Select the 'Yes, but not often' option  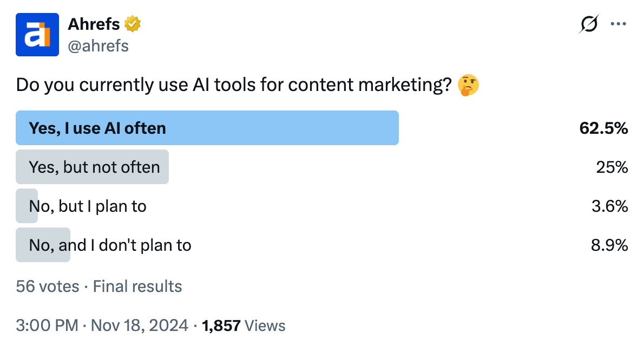92,167
